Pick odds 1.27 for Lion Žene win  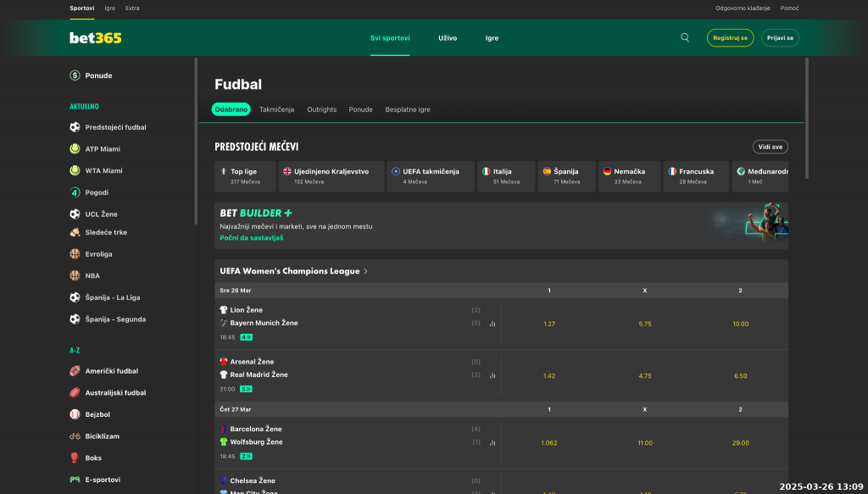coord(549,325)
